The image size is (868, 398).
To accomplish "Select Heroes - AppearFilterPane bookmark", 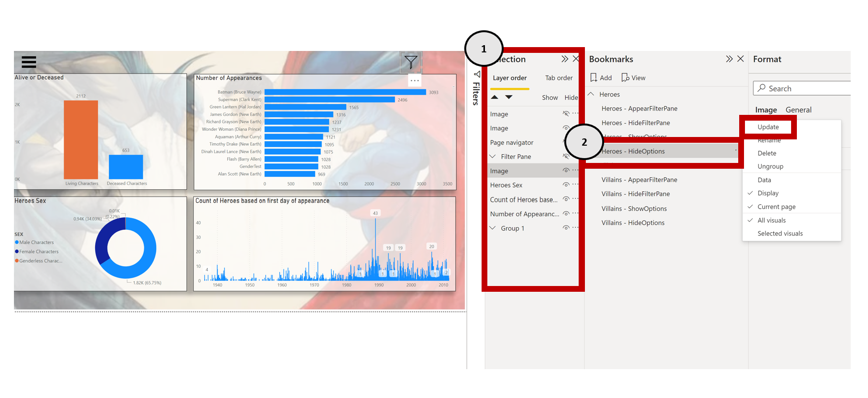I will [x=639, y=109].
